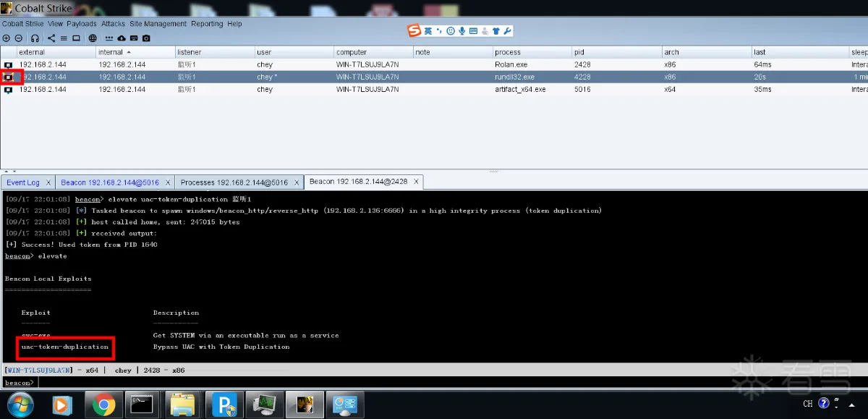868x419 pixels.
Task: Open the View menu
Action: [x=56, y=24]
